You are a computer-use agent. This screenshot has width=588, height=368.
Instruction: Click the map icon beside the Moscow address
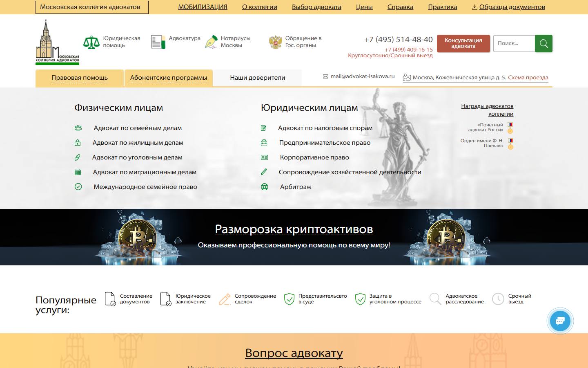407,78
